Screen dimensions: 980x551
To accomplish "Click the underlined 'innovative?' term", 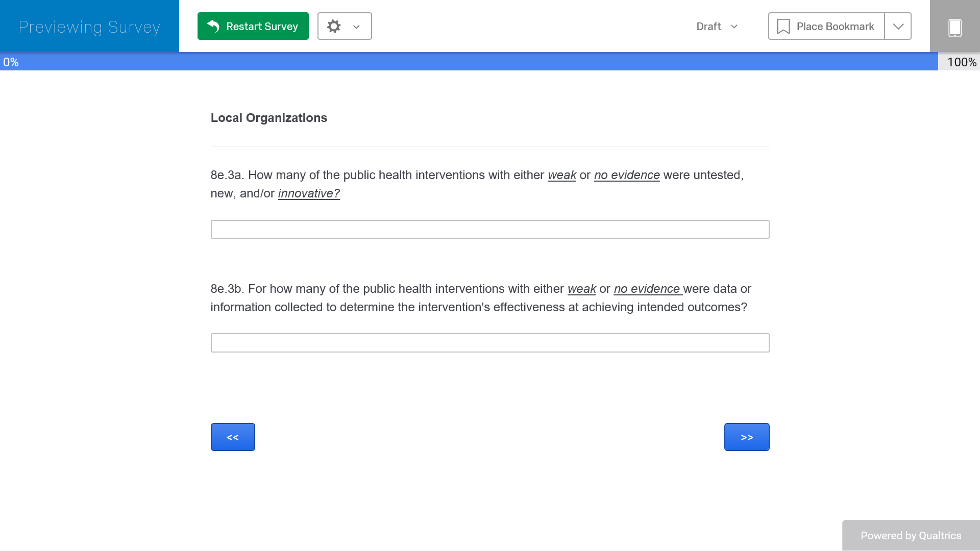I will point(309,193).
